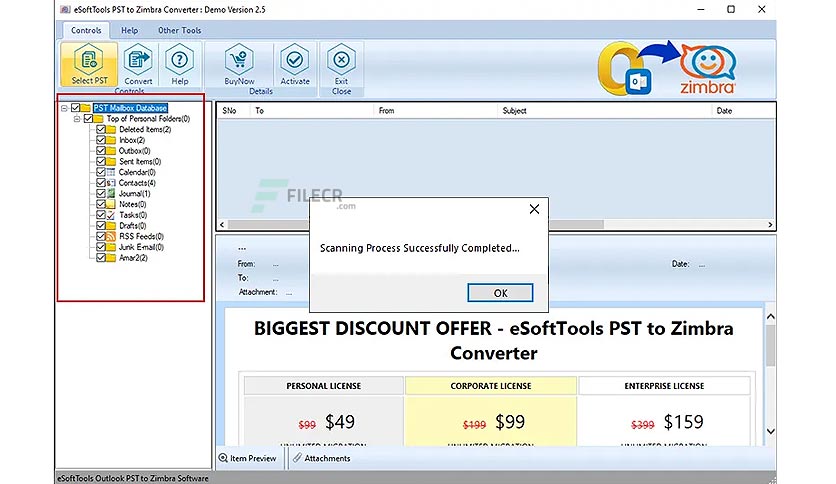This screenshot has height=484, width=836.
Task: Select the RSS Feeds(0) folder label
Action: [141, 236]
